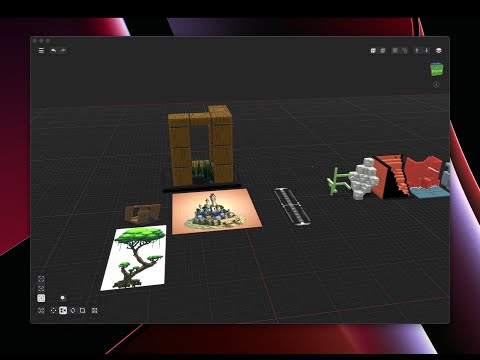The width and height of the screenshot is (480, 360).
Task: Click the up arrow icon in top toolbar
Action: pyautogui.click(x=417, y=51)
